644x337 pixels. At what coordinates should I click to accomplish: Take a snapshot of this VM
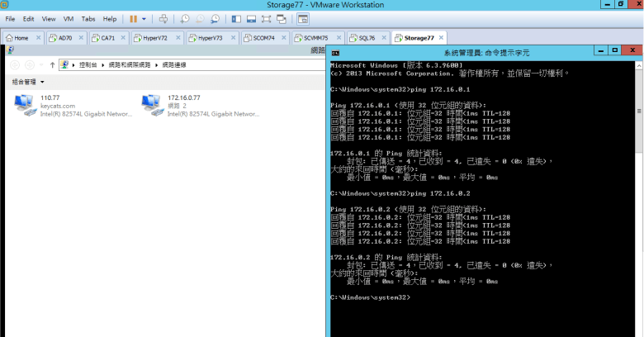coord(185,18)
